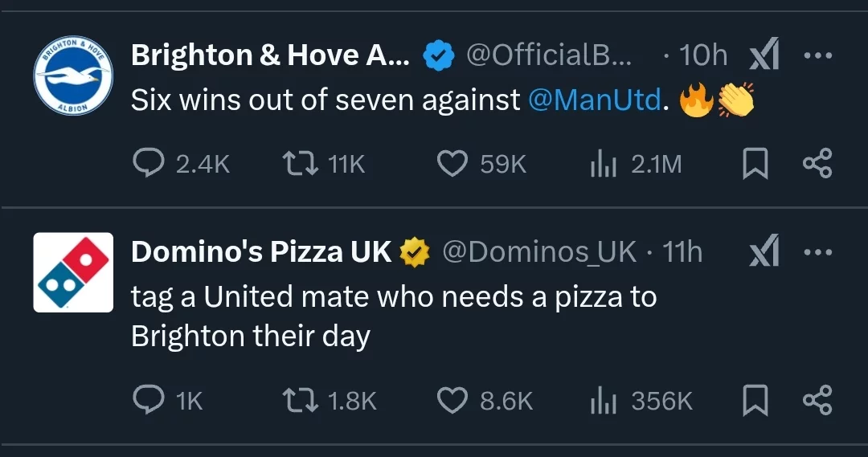View analytics on Domino's 356K views tweet
The height and width of the screenshot is (457, 868).
tap(603, 400)
